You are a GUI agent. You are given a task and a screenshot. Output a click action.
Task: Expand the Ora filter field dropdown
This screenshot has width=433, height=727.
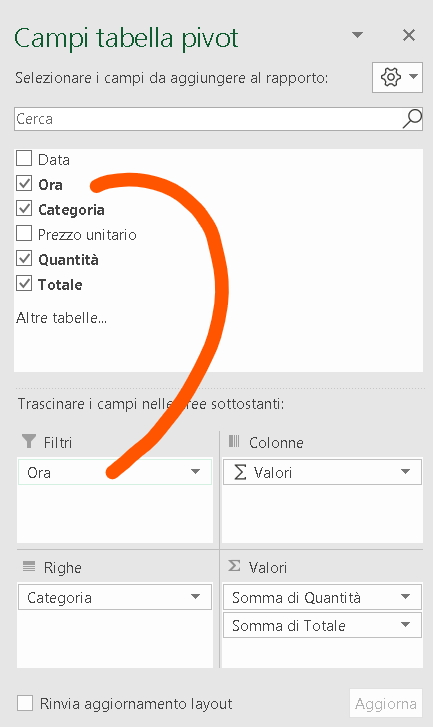(x=195, y=472)
